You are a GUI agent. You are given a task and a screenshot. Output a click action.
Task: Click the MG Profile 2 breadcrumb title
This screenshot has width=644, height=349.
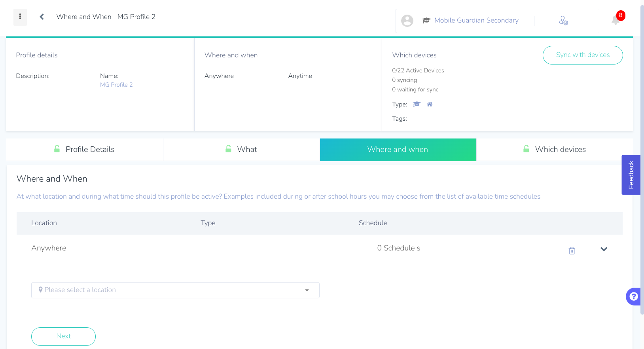pyautogui.click(x=136, y=17)
